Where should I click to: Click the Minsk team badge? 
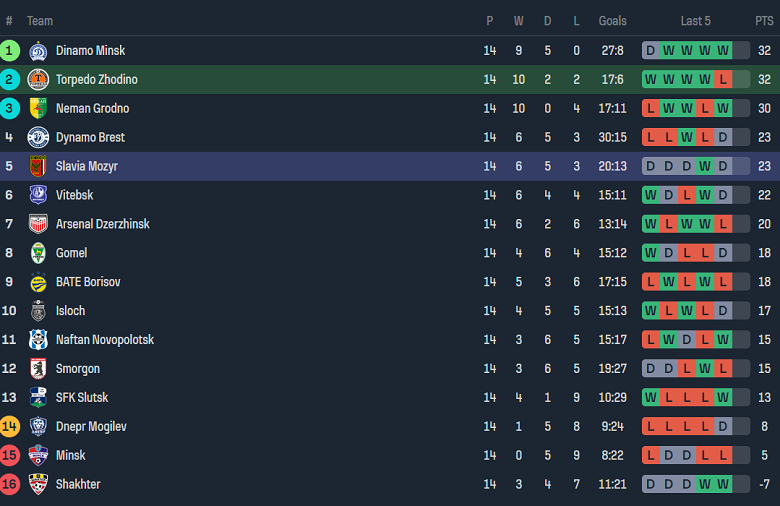(x=38, y=456)
